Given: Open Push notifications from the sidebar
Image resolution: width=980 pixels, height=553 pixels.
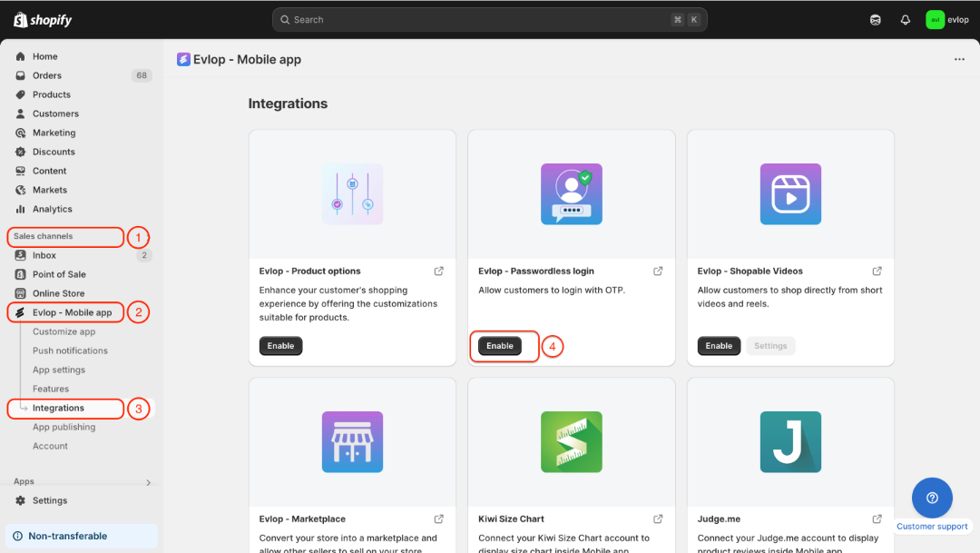Looking at the screenshot, I should click(x=69, y=351).
